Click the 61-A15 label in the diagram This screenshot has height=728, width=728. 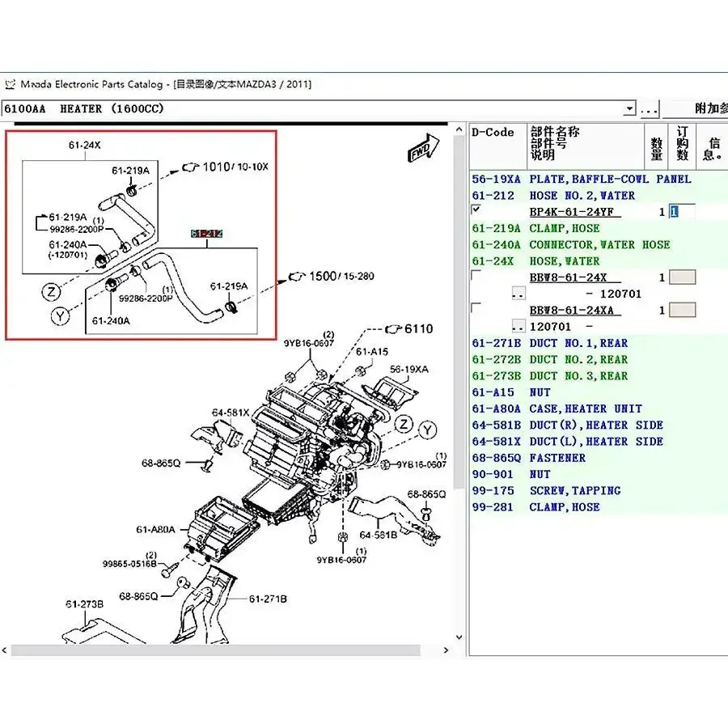click(372, 352)
